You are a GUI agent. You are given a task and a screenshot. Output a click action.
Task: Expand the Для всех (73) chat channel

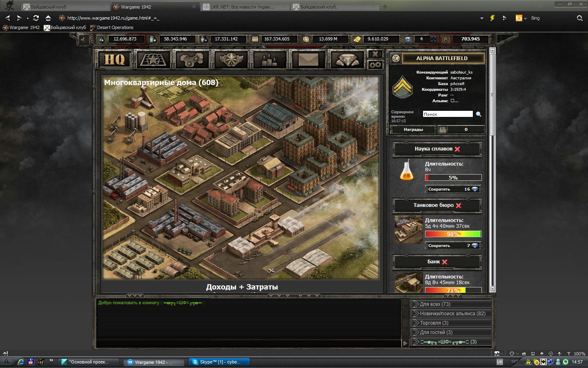pos(451,304)
